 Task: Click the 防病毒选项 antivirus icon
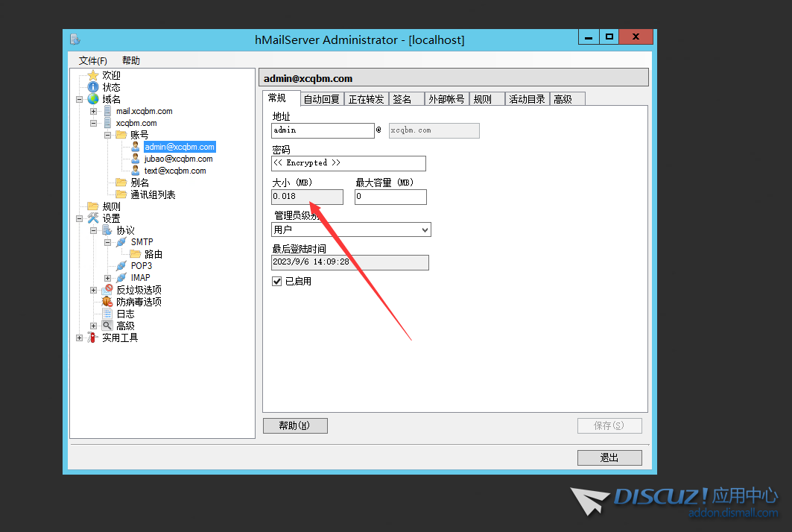pyautogui.click(x=107, y=302)
